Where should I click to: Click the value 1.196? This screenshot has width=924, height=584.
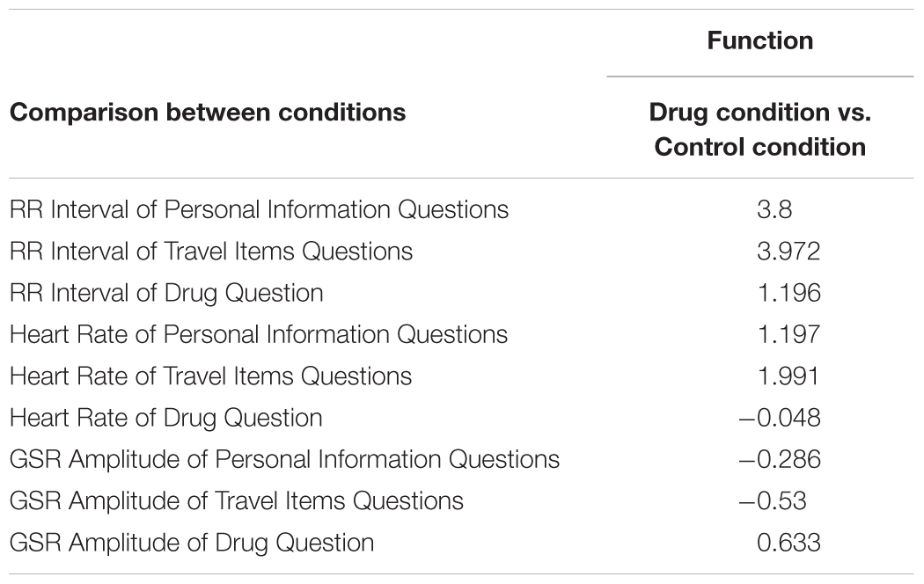pos(788,293)
